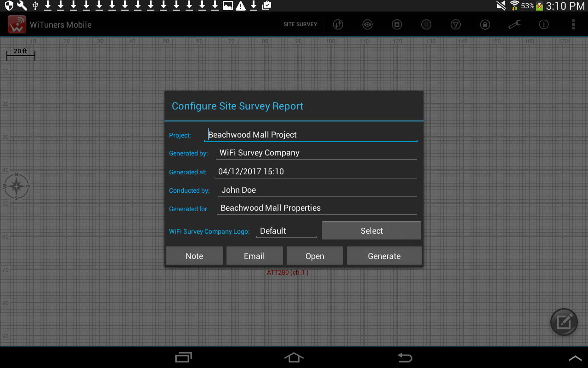588x368 pixels.
Task: Tap the picture icon in status bar
Action: [x=227, y=6]
